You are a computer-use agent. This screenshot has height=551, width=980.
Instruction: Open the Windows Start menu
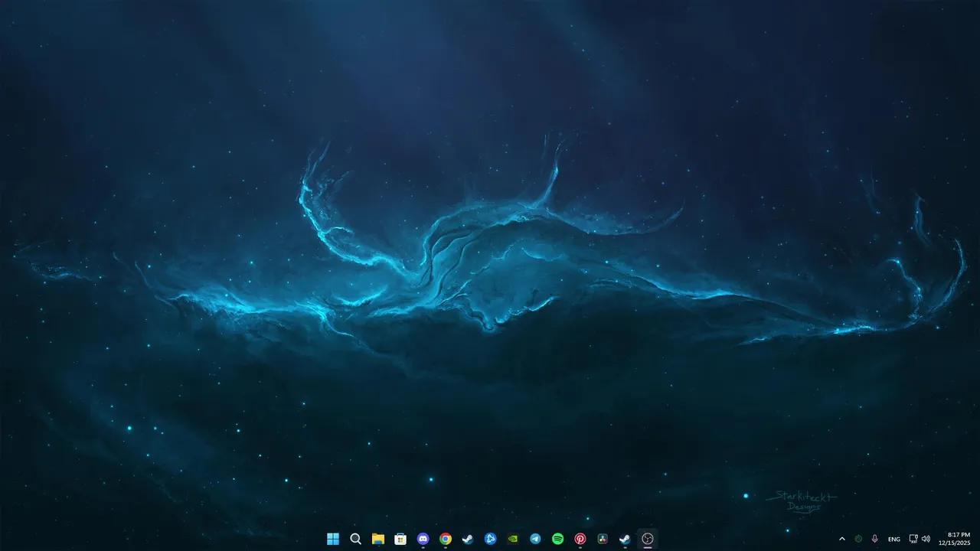pyautogui.click(x=333, y=539)
